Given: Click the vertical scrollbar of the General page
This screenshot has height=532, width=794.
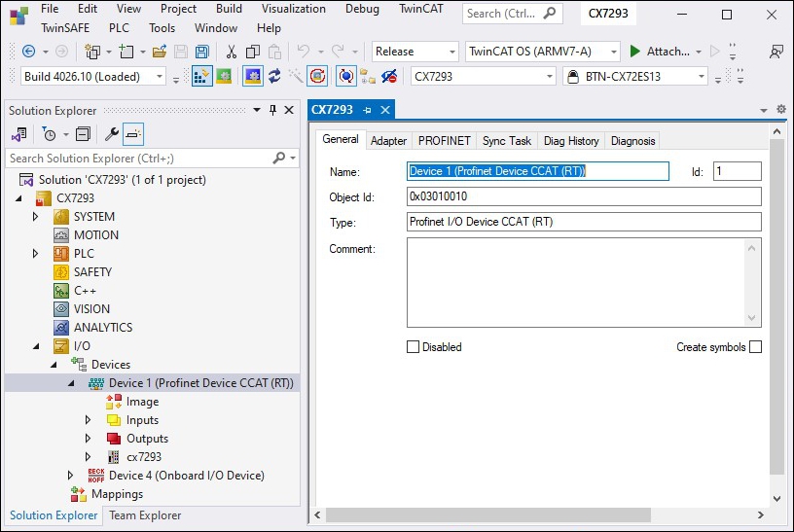Looking at the screenshot, I should (x=776, y=306).
